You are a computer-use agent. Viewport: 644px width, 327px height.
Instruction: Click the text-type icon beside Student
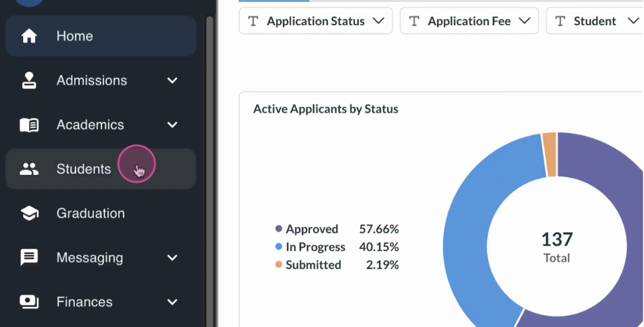click(561, 21)
